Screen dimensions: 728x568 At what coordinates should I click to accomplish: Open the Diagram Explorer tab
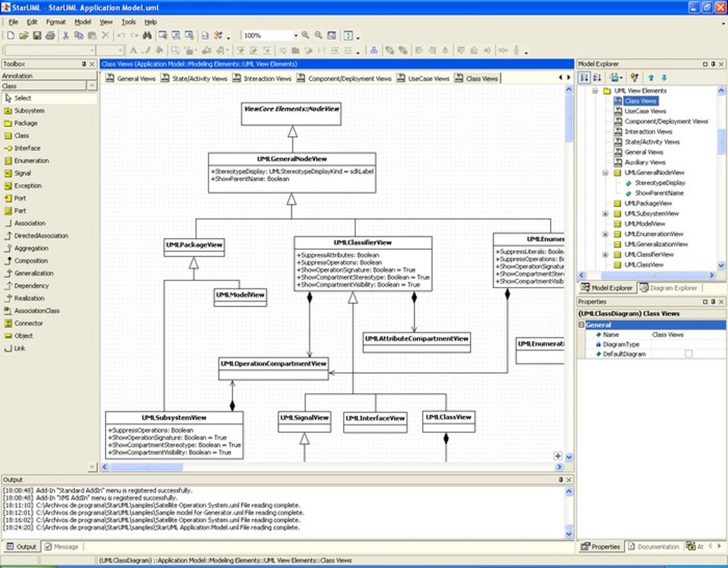tap(669, 288)
